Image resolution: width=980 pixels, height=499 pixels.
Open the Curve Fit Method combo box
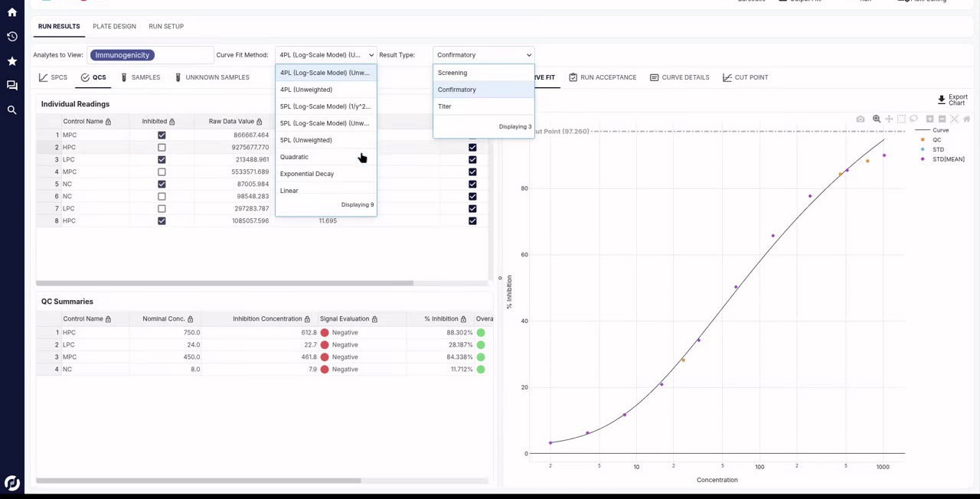pyautogui.click(x=325, y=55)
